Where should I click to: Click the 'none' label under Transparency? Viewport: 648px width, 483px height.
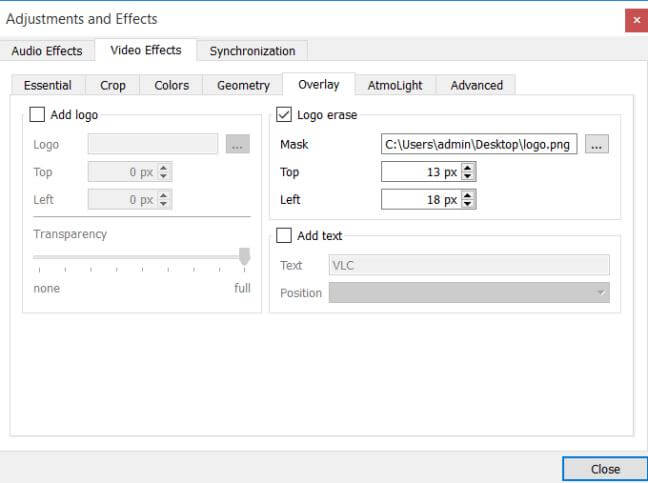pos(47,288)
